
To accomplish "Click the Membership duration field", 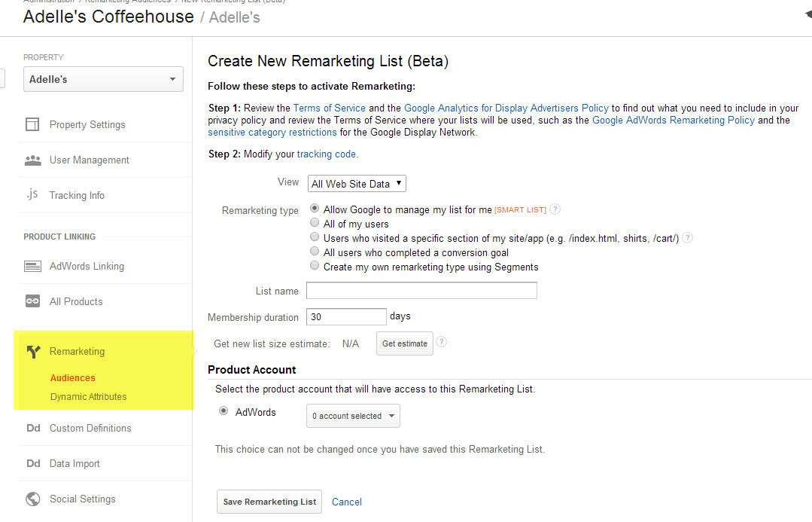I will [x=346, y=316].
